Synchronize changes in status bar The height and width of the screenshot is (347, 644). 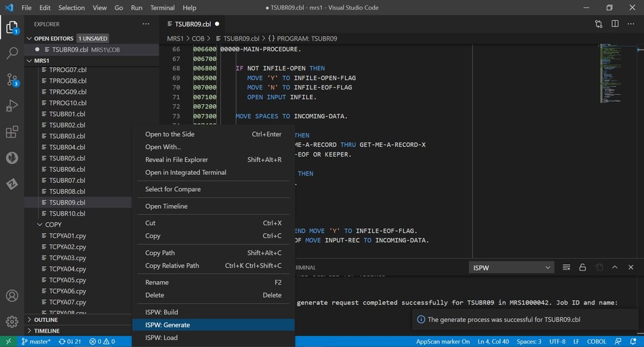coord(69,342)
